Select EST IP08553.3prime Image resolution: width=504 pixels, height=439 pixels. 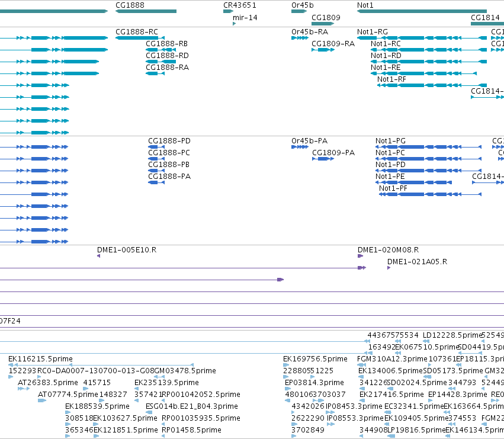click(355, 418)
